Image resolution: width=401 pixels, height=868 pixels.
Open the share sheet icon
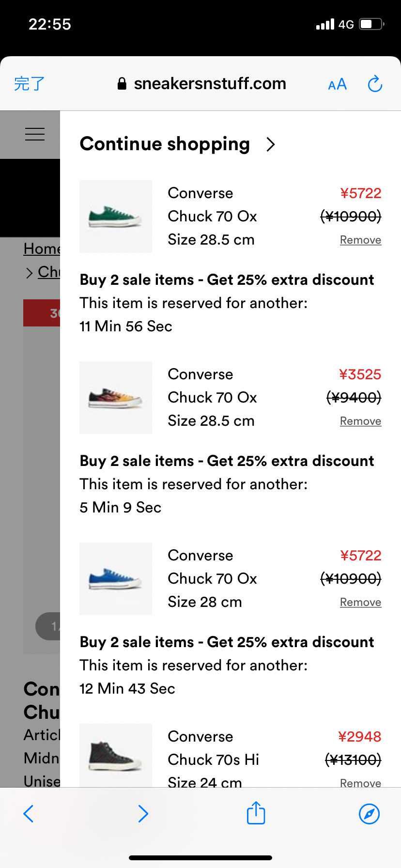click(x=256, y=812)
